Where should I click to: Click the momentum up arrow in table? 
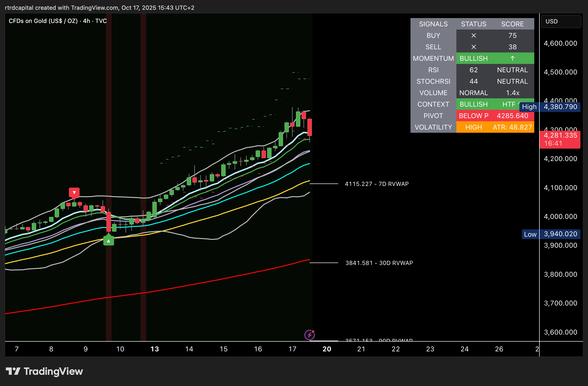point(512,59)
